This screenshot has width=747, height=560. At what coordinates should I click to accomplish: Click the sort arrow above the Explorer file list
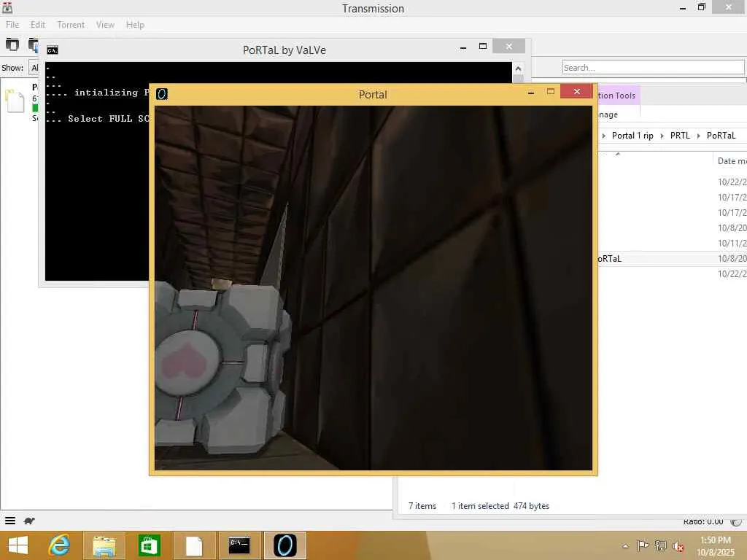tap(617, 154)
